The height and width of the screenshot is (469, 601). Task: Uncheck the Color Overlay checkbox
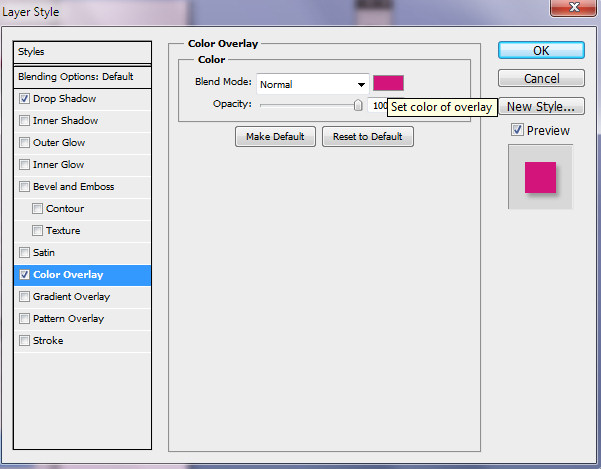tap(24, 275)
